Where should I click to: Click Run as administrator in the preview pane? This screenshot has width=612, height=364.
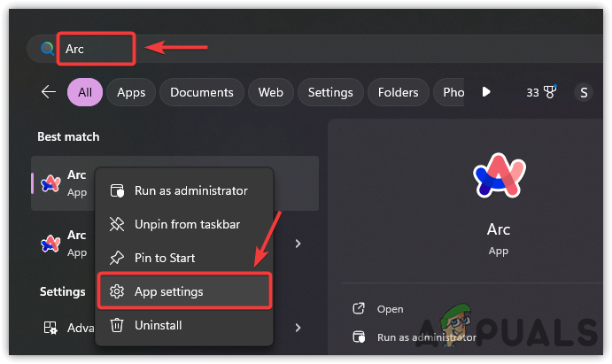pyautogui.click(x=427, y=337)
